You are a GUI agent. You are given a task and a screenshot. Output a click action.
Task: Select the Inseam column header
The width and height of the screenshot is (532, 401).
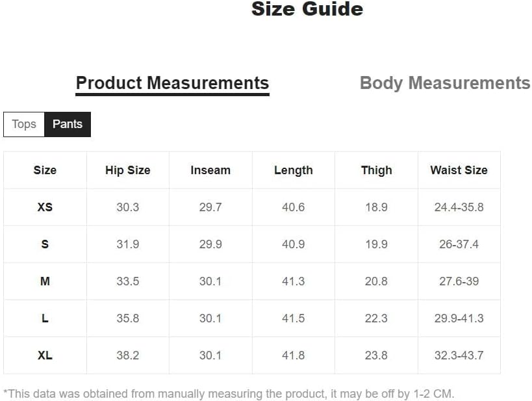point(210,170)
